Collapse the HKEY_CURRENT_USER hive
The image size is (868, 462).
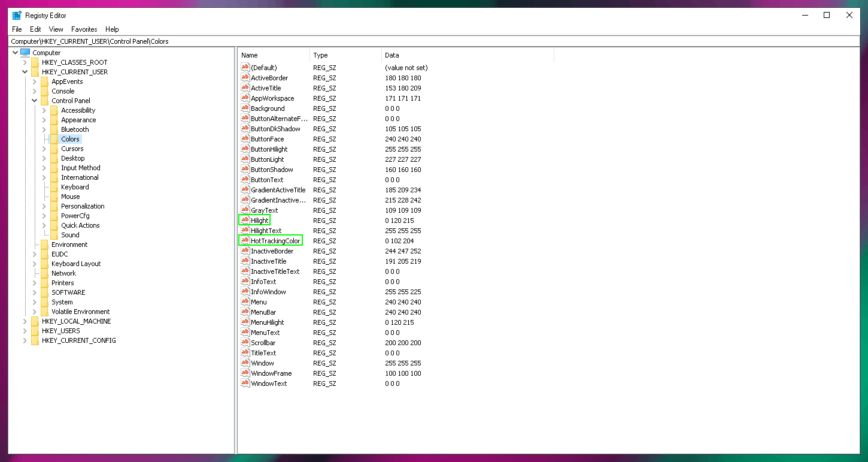point(25,72)
